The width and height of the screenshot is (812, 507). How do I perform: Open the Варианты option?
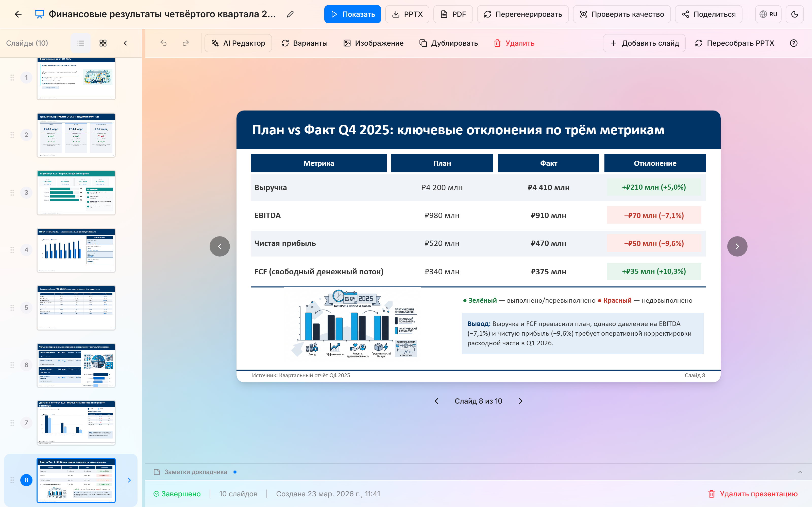304,43
